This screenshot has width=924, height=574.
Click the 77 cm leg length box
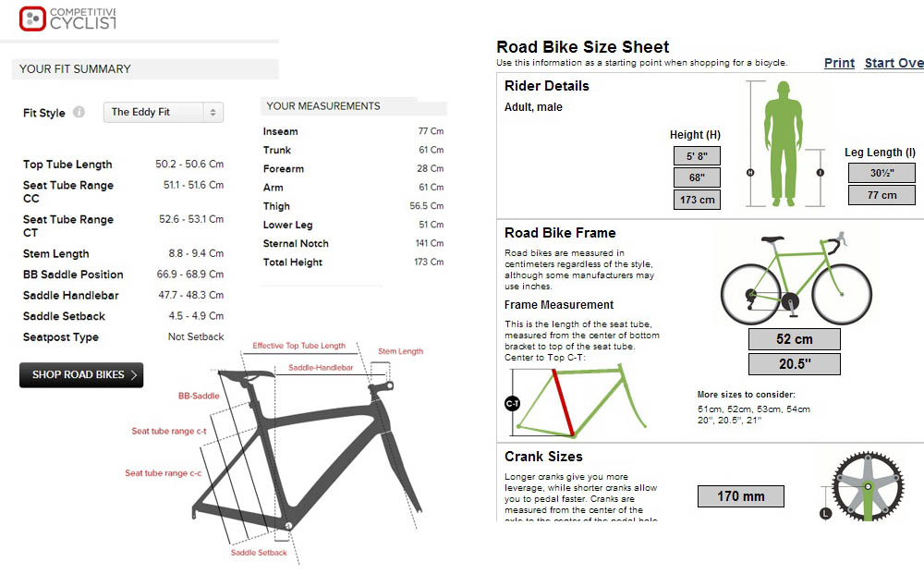click(881, 195)
